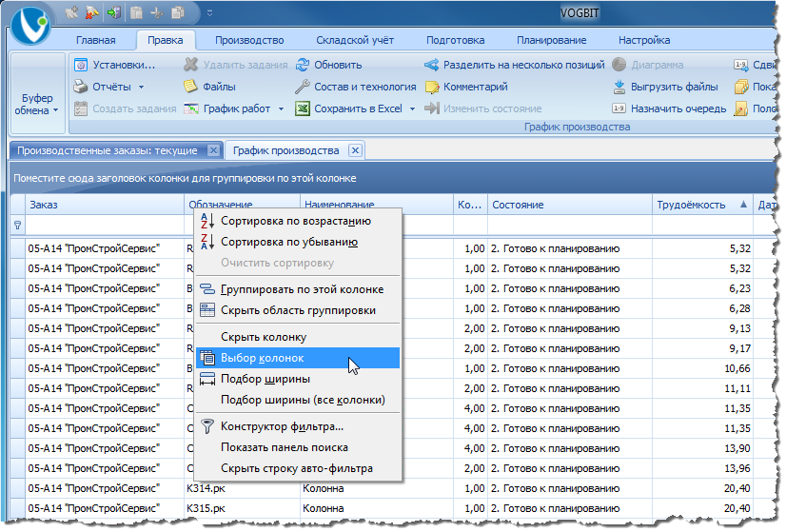The image size is (786, 532).
Task: Switch to the Производство ribbon tab
Action: 249,40
